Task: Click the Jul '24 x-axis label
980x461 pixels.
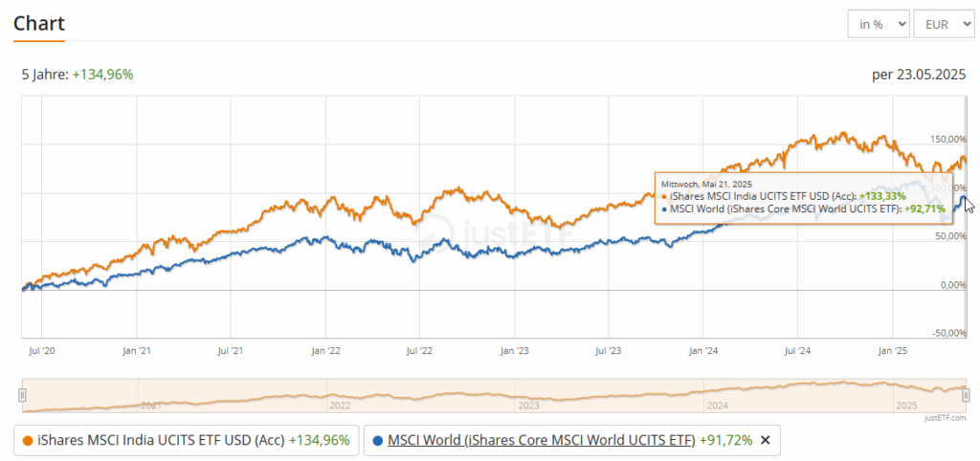Action: pyautogui.click(x=798, y=351)
